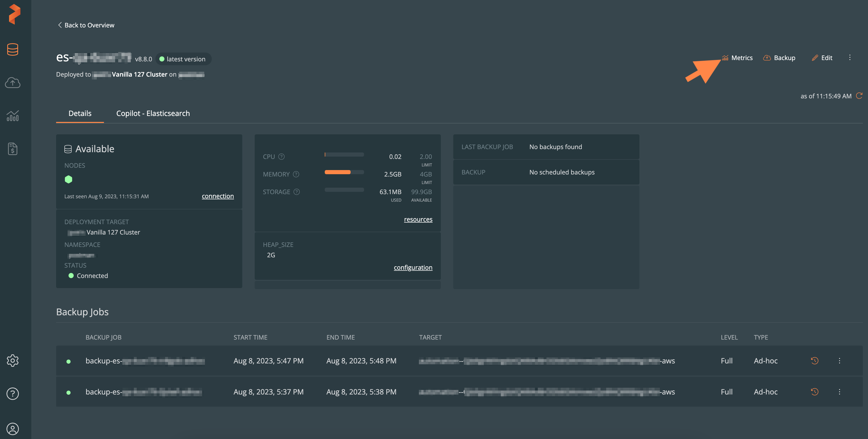Open the backups cloud icon in sidebar
868x439 pixels.
pos(12,83)
